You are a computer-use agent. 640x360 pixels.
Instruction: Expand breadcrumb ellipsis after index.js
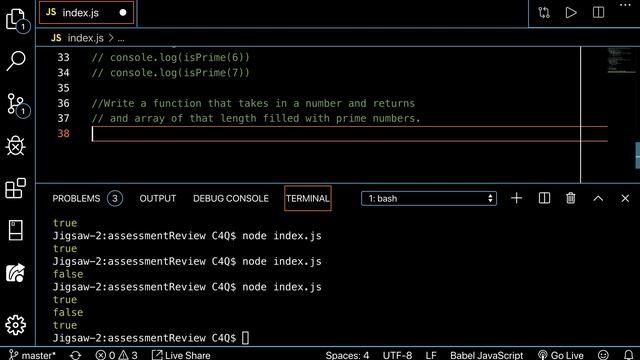pyautogui.click(x=121, y=38)
